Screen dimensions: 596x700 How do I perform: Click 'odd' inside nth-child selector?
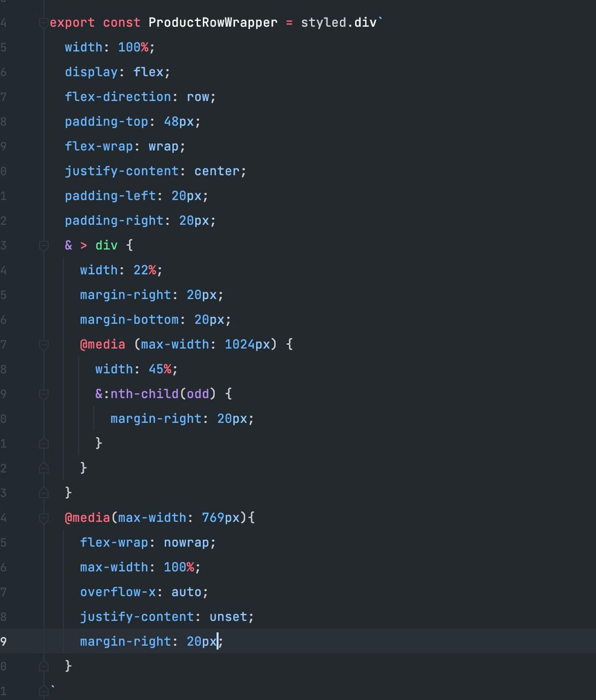point(198,394)
